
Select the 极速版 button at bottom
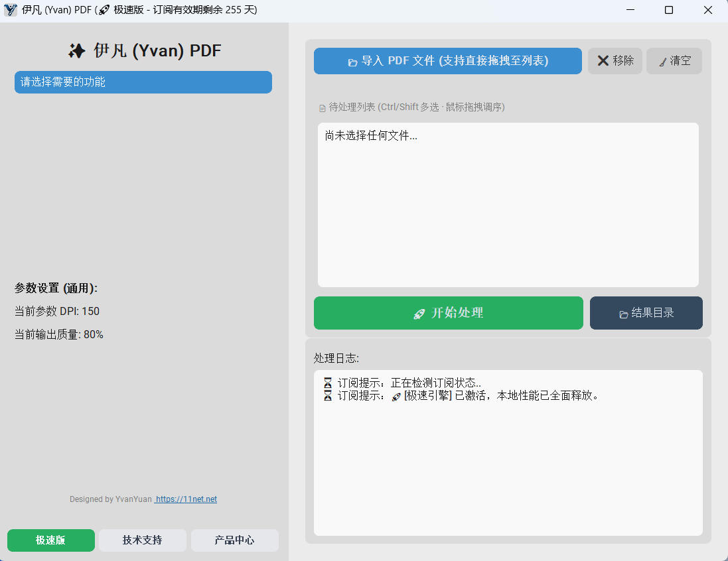pyautogui.click(x=51, y=540)
